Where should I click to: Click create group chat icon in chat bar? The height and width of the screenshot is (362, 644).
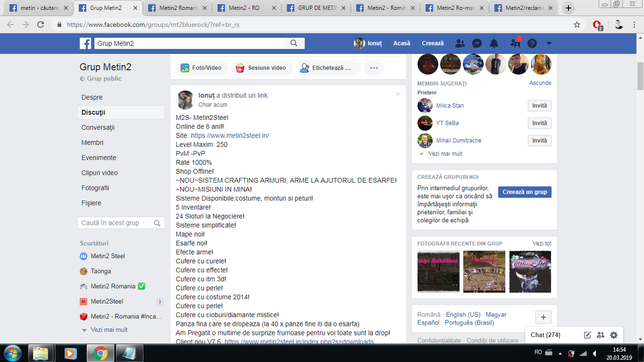pyautogui.click(x=600, y=335)
